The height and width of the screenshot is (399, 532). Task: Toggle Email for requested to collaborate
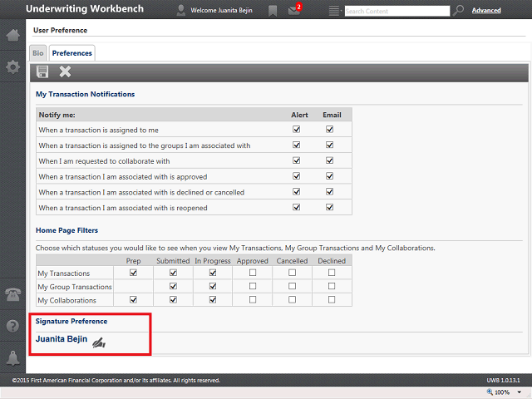(x=329, y=160)
